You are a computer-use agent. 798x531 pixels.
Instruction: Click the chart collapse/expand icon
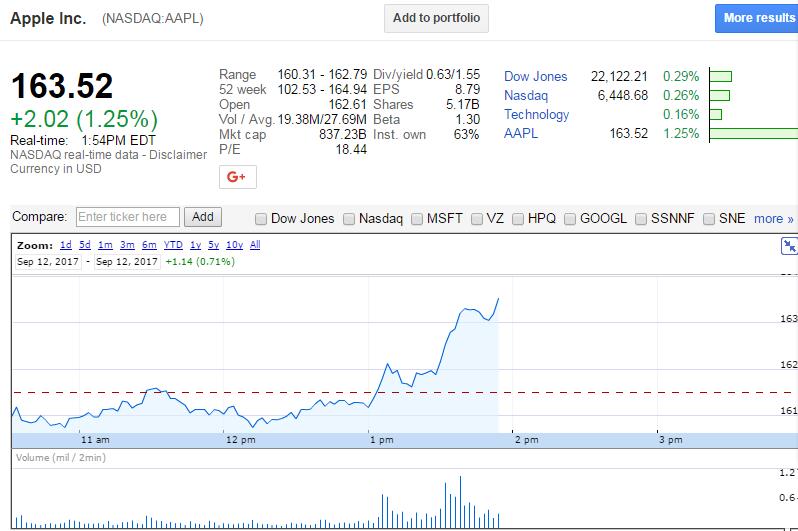[789, 246]
